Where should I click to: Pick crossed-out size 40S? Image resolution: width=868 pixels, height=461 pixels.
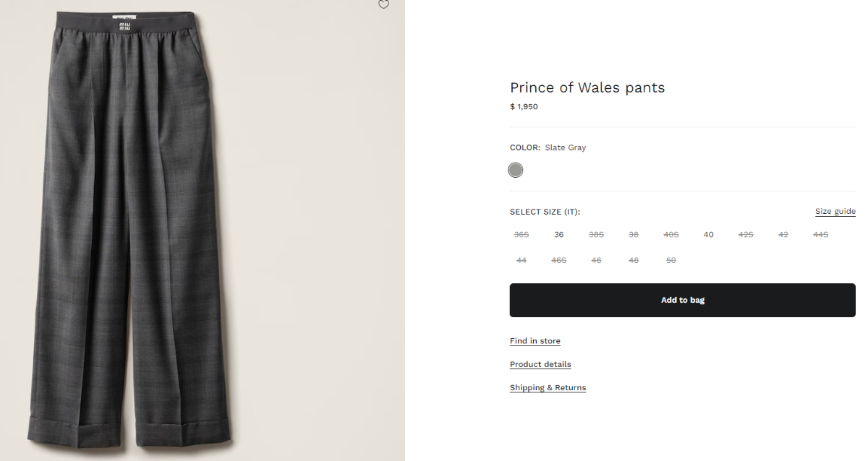(671, 235)
